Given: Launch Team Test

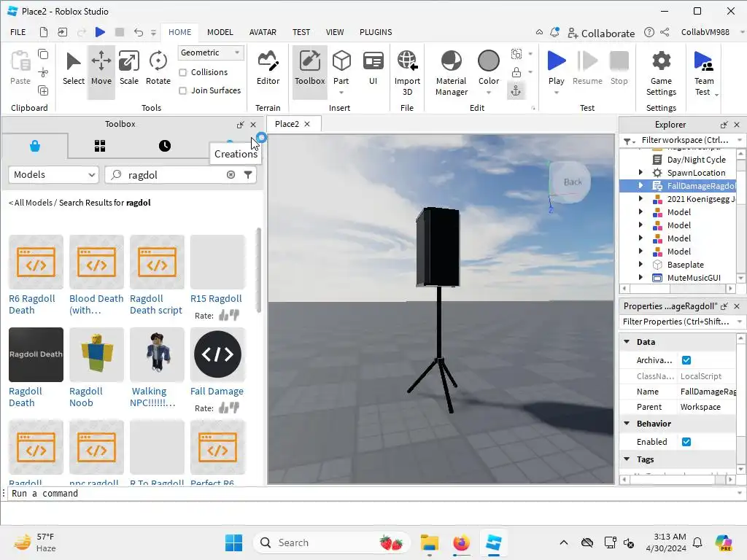Looking at the screenshot, I should 704,72.
